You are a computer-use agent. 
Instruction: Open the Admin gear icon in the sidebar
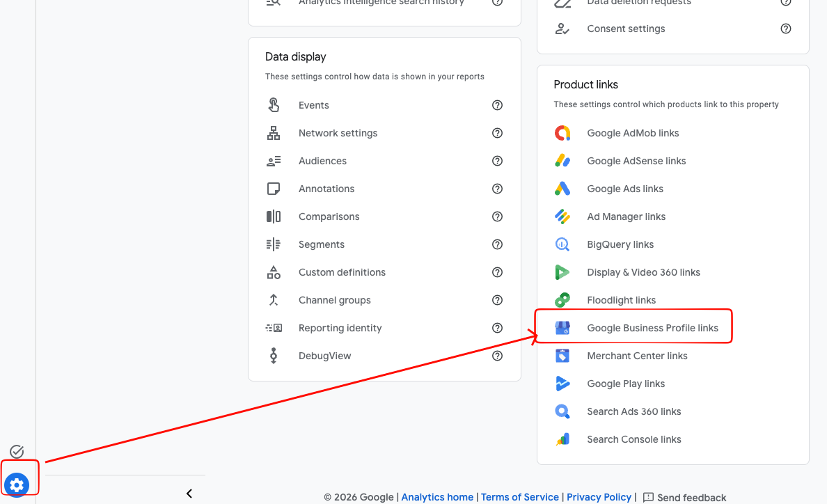[17, 485]
